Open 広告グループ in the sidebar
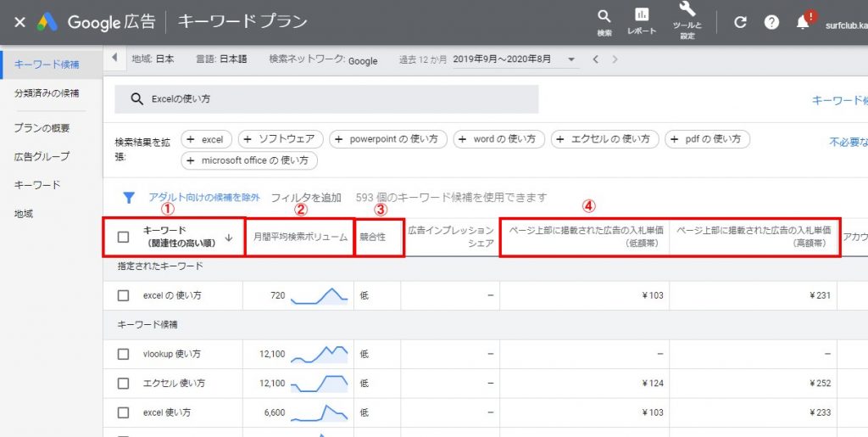868x437 pixels. click(x=42, y=156)
